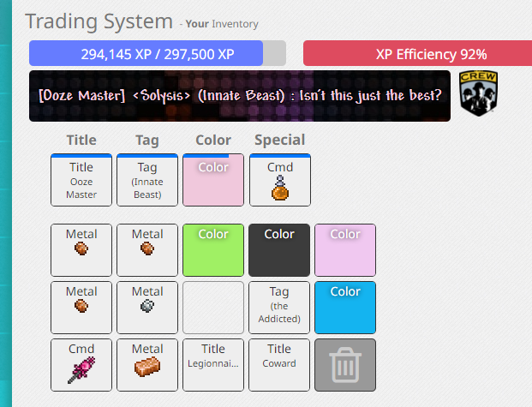
Task: Select copper ore Metal above the wand Cmd
Action: [x=81, y=308]
